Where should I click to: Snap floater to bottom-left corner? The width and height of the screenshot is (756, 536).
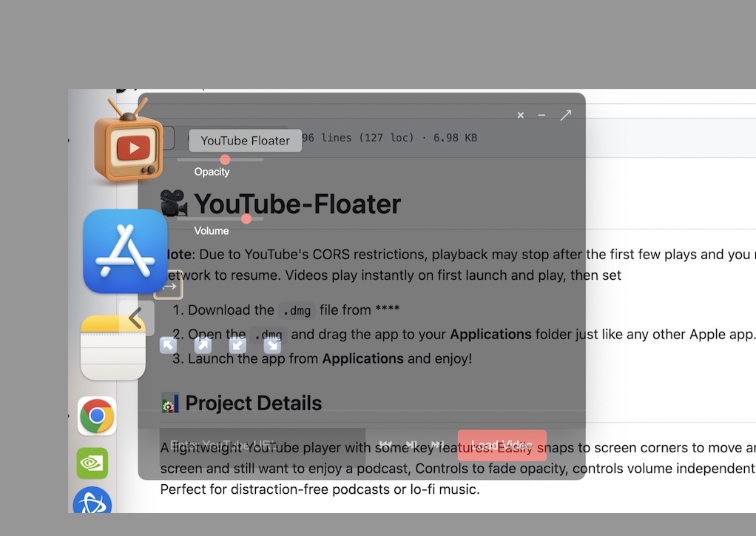(237, 345)
